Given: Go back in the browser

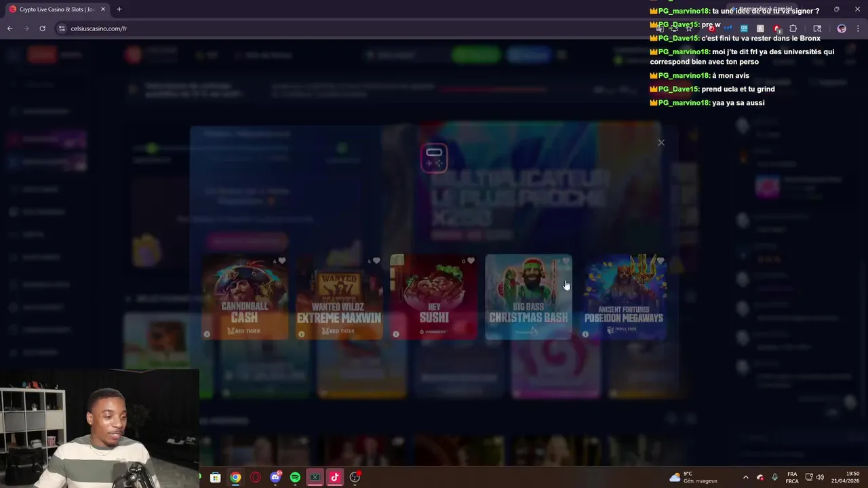Looking at the screenshot, I should (x=9, y=28).
